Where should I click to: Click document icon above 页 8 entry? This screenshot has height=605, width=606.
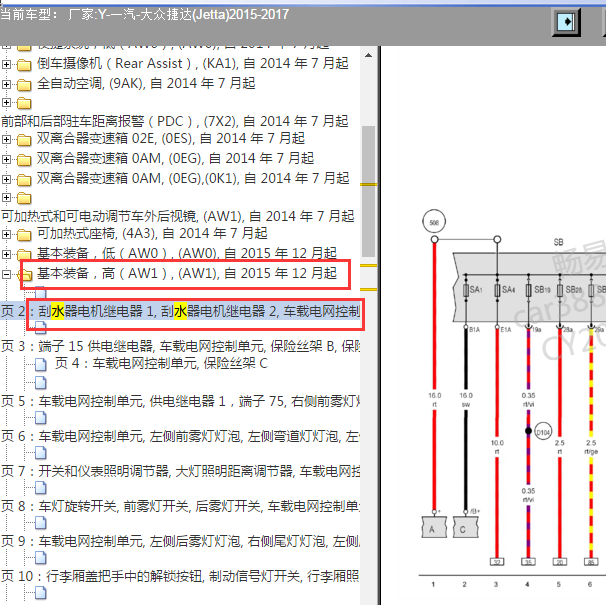tap(41, 488)
